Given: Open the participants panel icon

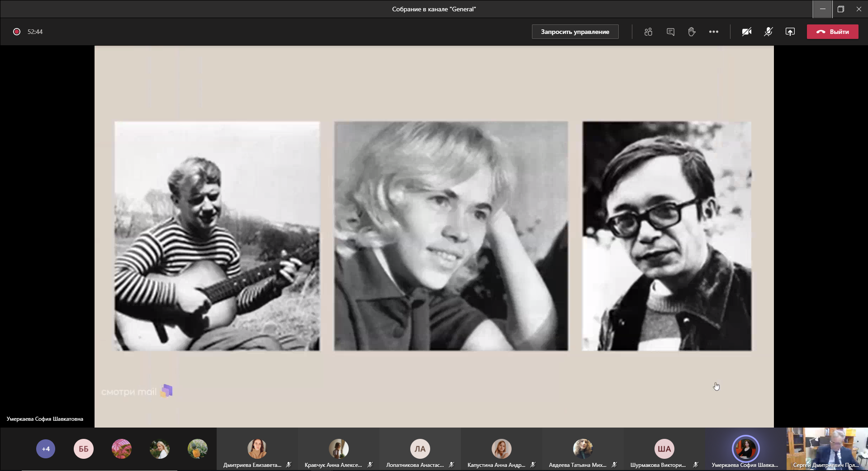Looking at the screenshot, I should tap(648, 32).
